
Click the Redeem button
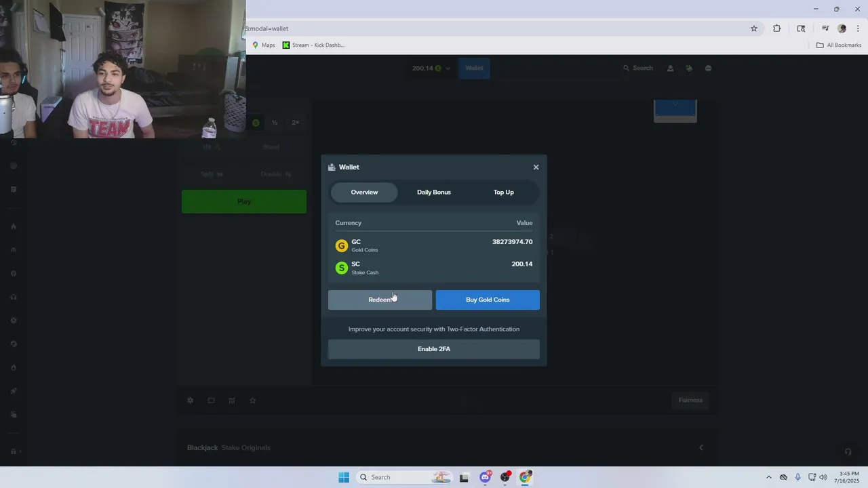(380, 300)
